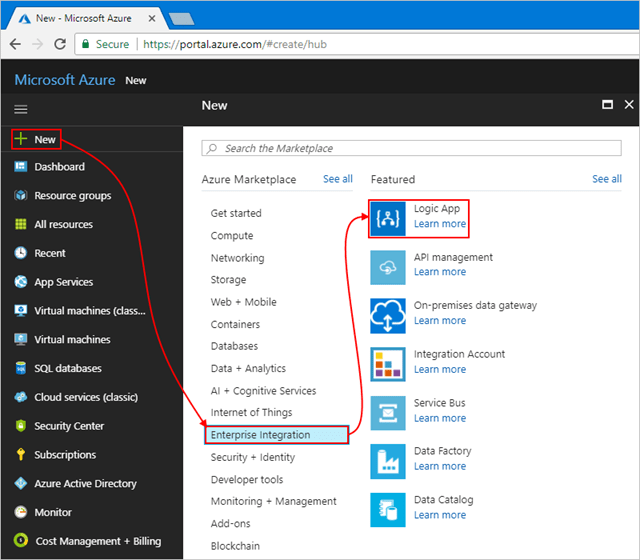Viewport: 640px width, 560px height.
Task: Close the New - Microsoft Azure browser tab
Action: tap(151, 18)
